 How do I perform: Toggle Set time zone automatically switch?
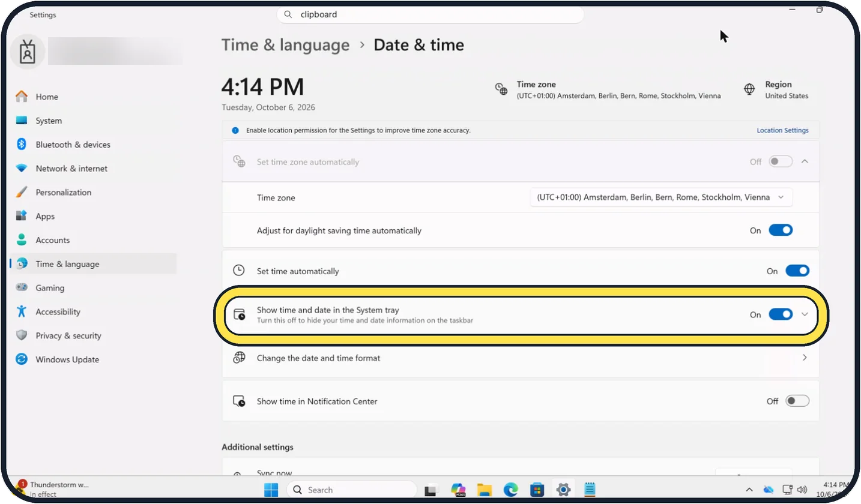pos(781,161)
